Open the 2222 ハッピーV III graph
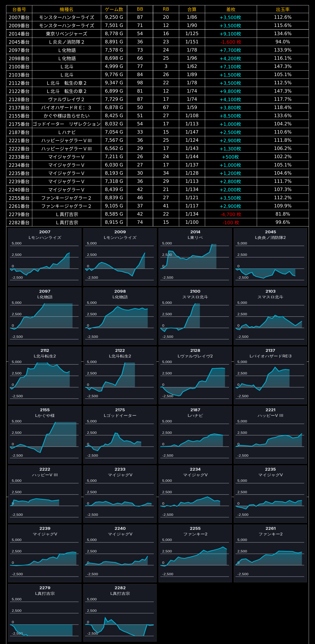This screenshot has width=315, height=644. coord(45,494)
